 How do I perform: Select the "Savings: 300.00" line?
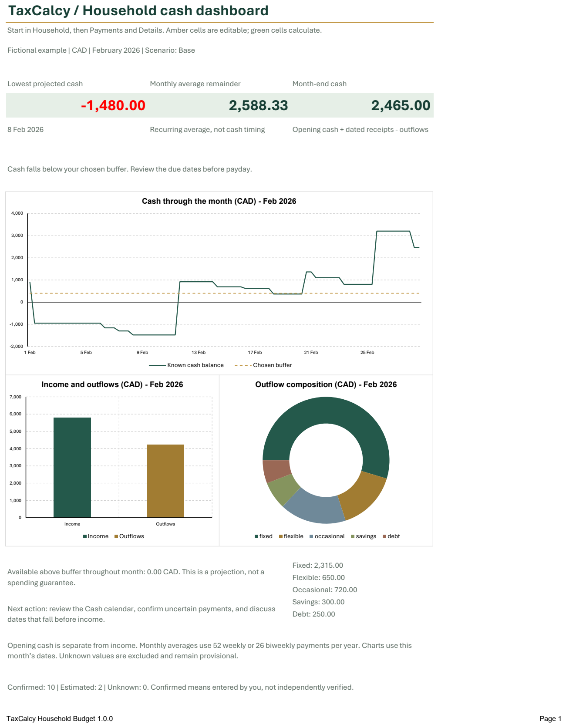point(318,602)
